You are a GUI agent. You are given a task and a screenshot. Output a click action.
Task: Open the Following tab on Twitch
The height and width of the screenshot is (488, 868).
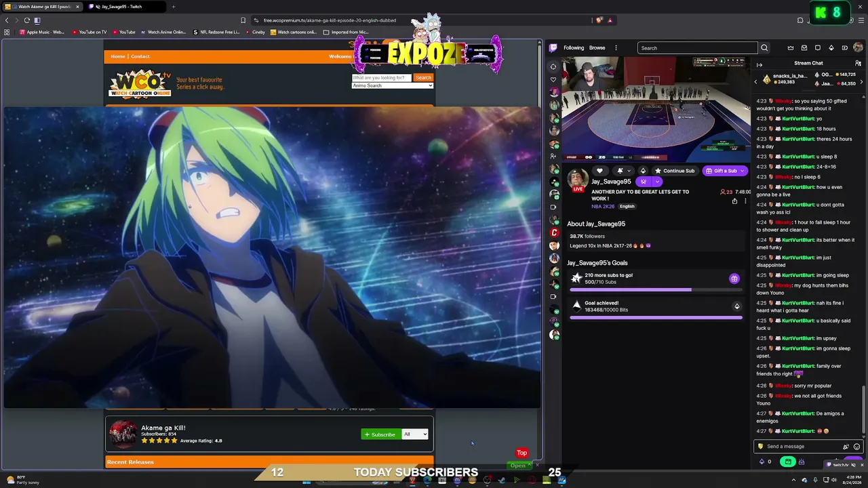coord(574,48)
